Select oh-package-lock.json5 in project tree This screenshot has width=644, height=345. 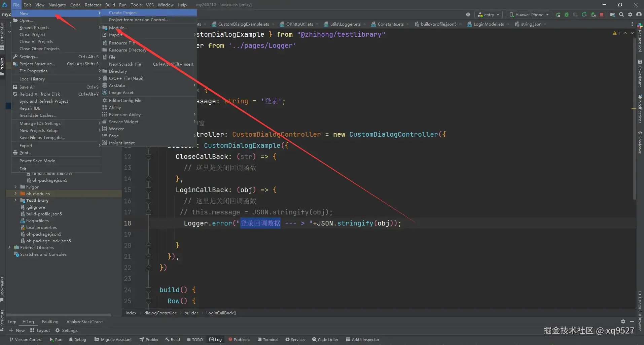click(48, 241)
